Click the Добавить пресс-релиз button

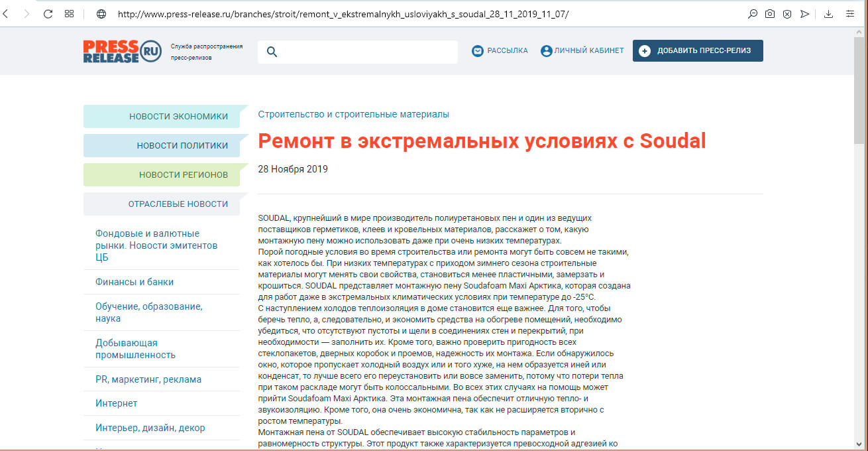click(x=698, y=51)
